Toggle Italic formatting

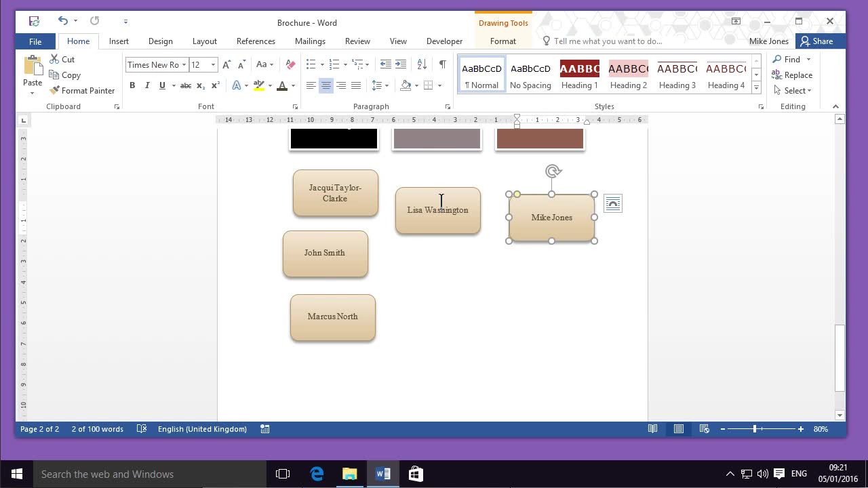tap(147, 85)
